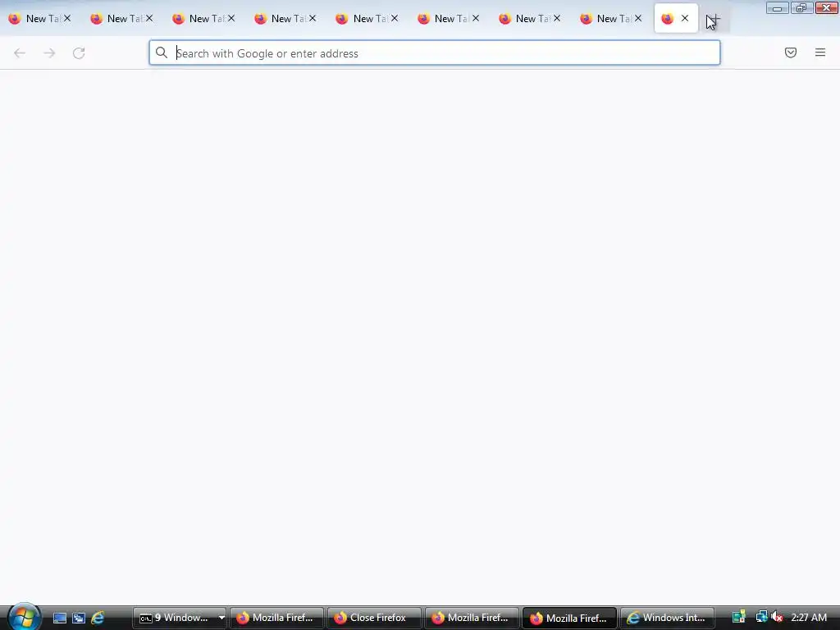The image size is (840, 630).
Task: Close the fifth New Tab tab
Action: coord(395,18)
